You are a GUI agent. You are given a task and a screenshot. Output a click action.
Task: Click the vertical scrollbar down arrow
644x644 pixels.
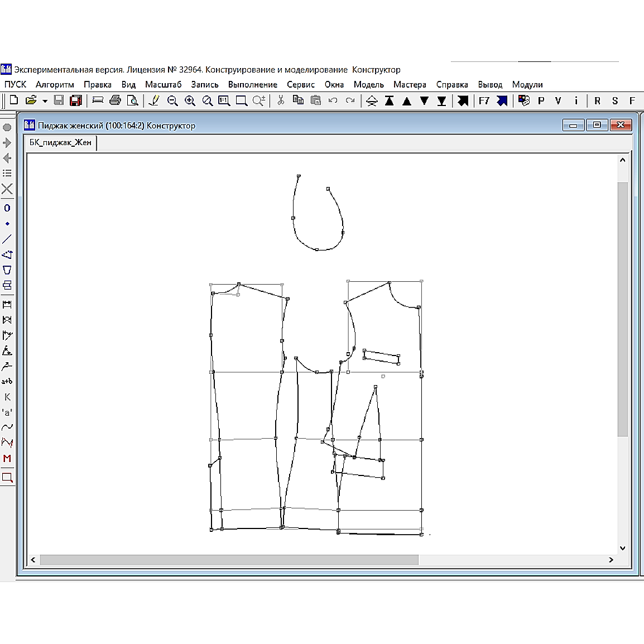623,548
